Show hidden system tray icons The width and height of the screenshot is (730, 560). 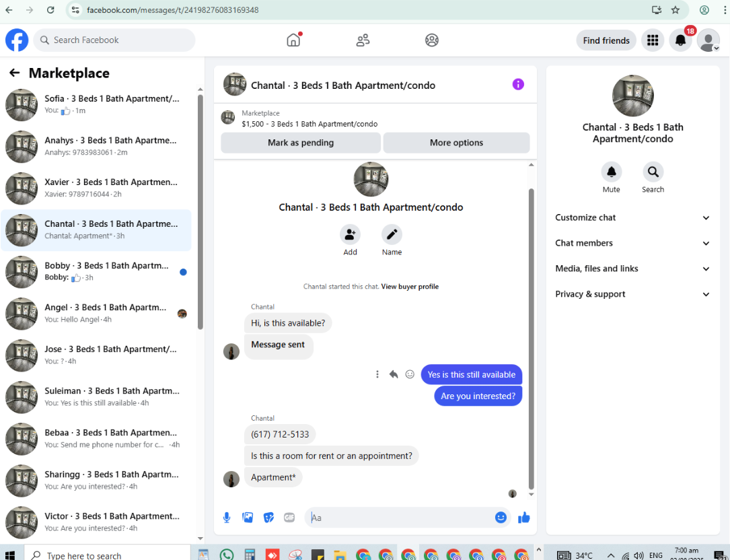coord(611,555)
